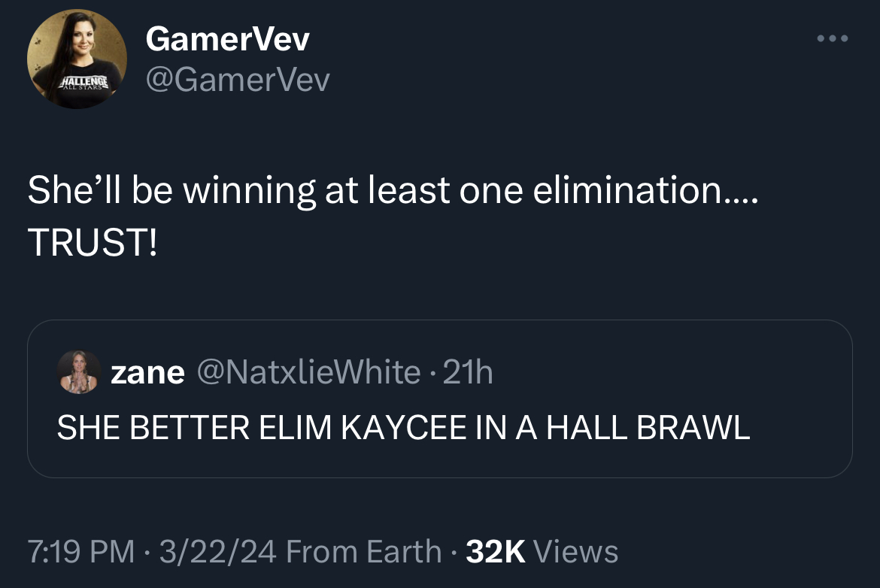Click the TRUST! line of the tweet

point(93,242)
